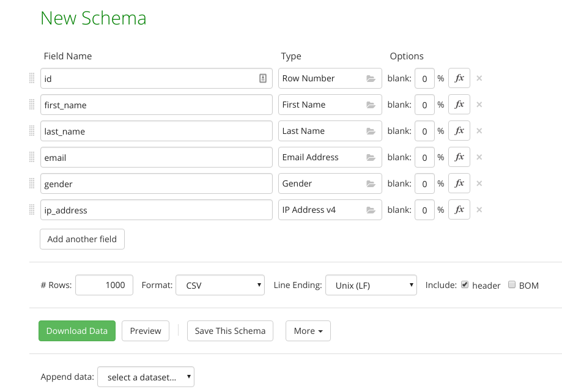Open the Format dropdown showing CSV
The height and width of the screenshot is (392, 562).
coord(220,284)
